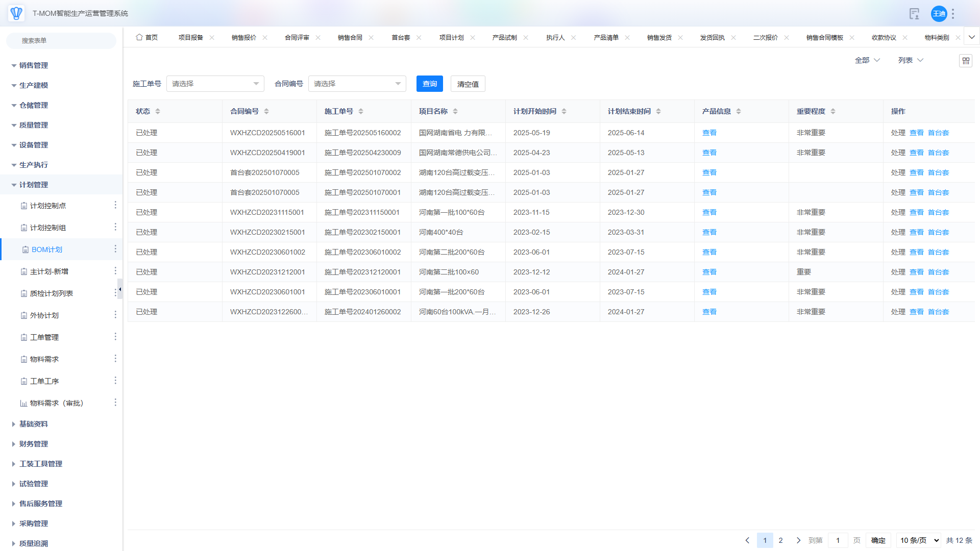Screen dimensions: 980x551
Task: Open the 合同编号 select dropdown
Action: pos(357,84)
